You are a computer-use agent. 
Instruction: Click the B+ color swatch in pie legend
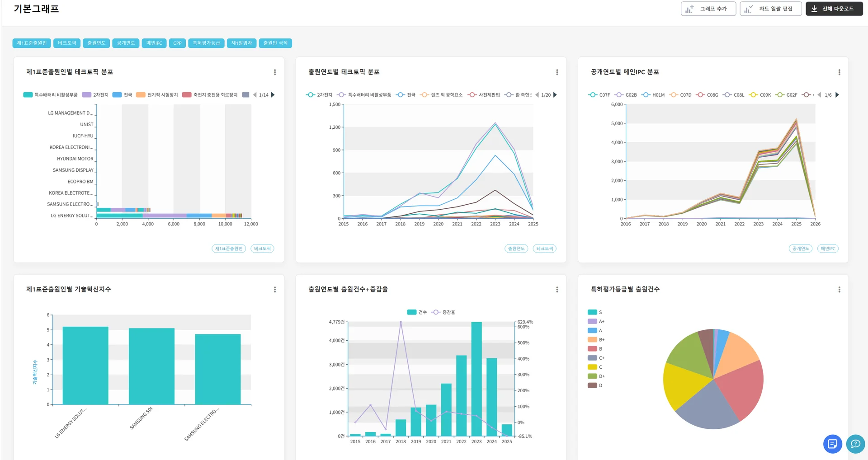coord(592,340)
